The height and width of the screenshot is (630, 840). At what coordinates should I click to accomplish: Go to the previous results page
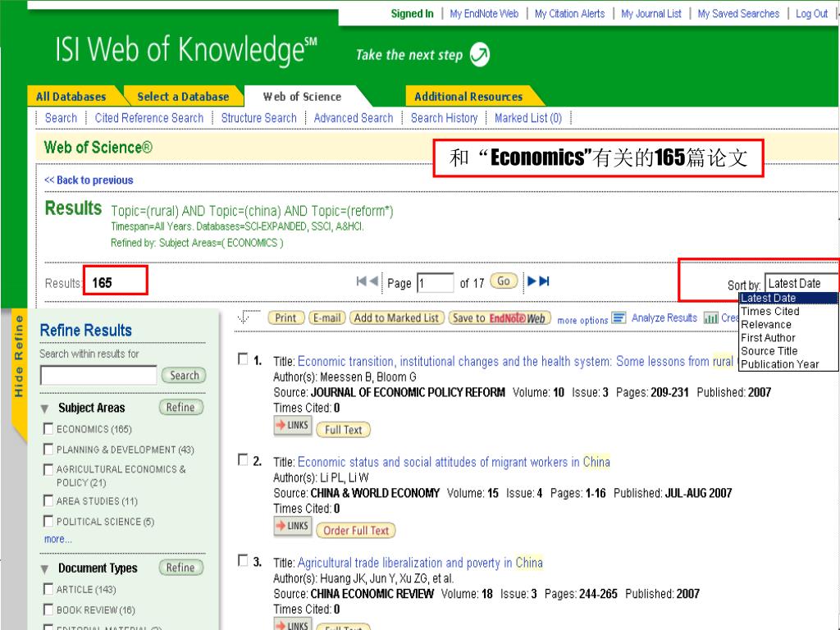(x=374, y=281)
